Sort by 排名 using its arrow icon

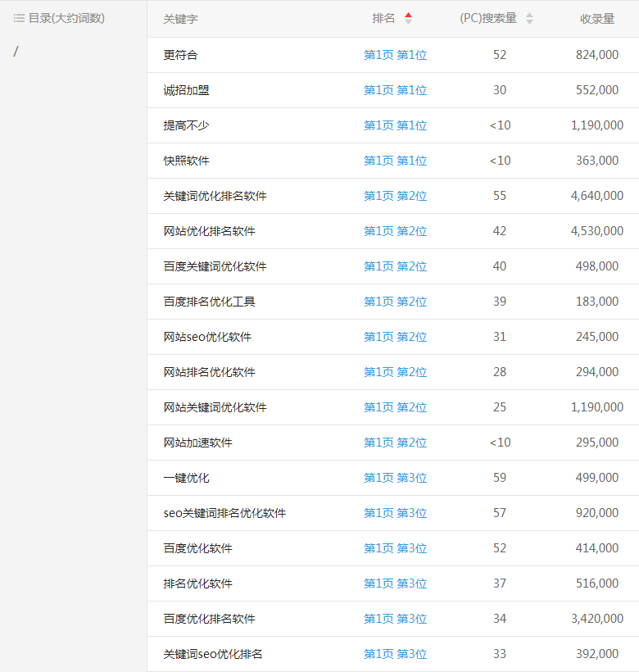click(x=408, y=18)
